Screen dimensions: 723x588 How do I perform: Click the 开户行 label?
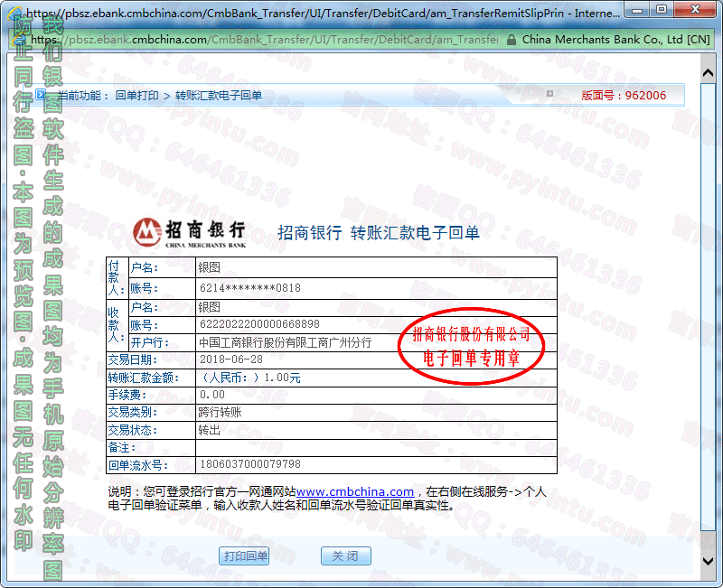tap(149, 343)
